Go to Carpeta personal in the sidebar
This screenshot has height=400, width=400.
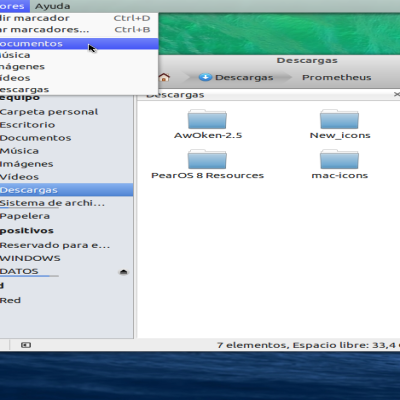(x=67, y=112)
